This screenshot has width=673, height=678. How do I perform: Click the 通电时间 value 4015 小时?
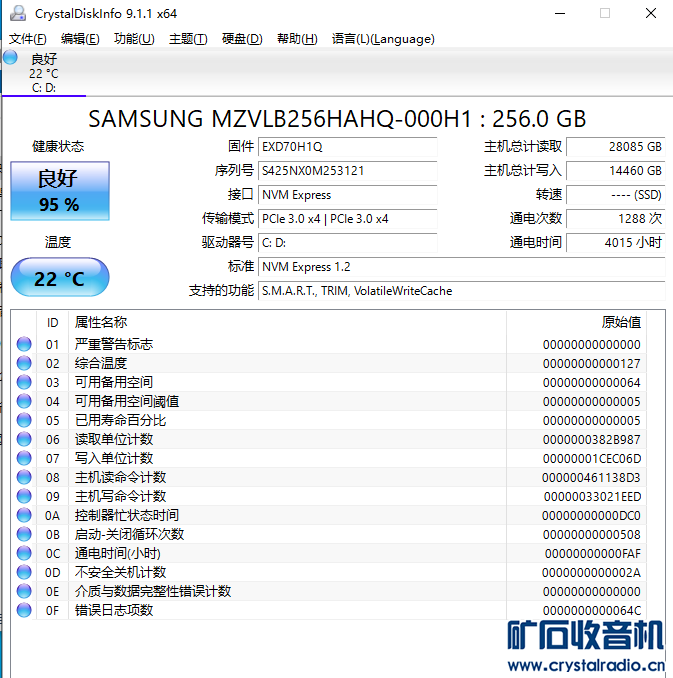click(x=615, y=243)
